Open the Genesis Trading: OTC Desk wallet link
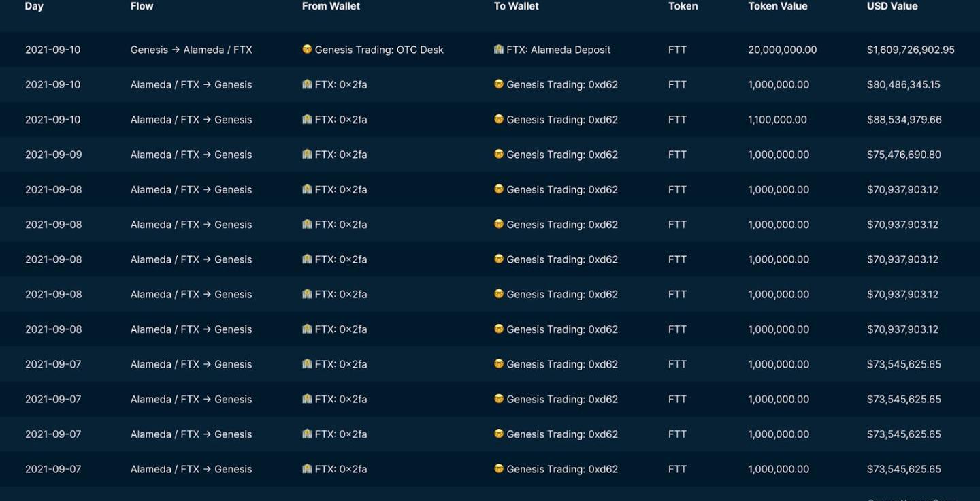The image size is (980, 501). click(x=379, y=50)
